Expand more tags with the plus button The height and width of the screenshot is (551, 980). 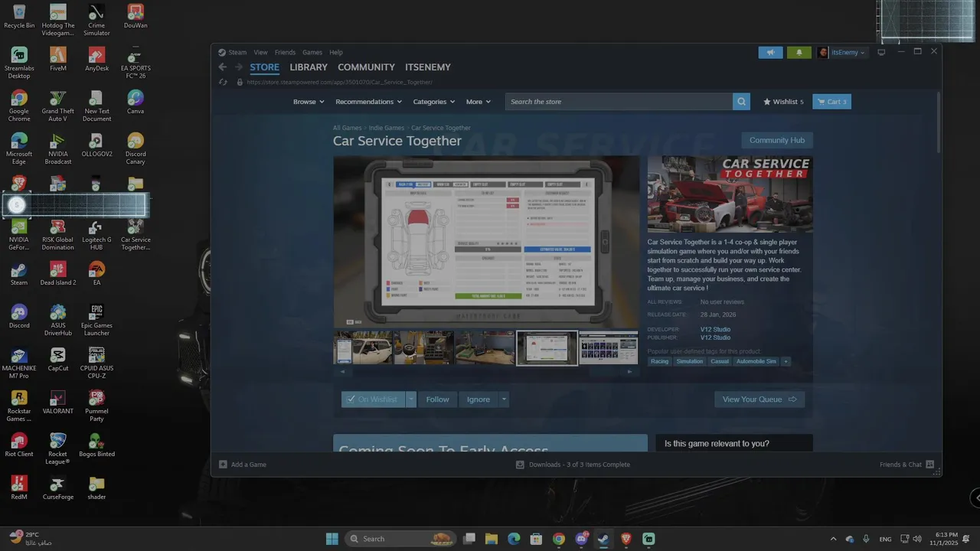pyautogui.click(x=785, y=361)
